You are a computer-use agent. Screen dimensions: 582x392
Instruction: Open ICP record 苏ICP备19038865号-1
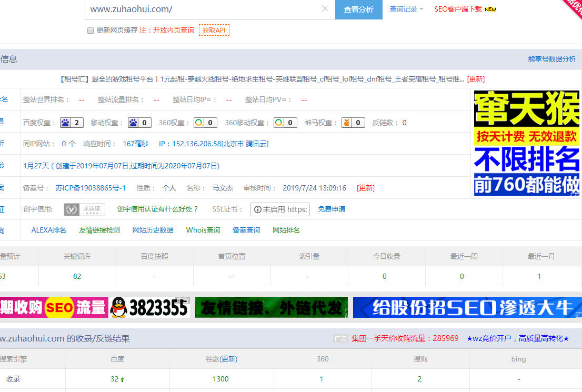click(x=91, y=188)
